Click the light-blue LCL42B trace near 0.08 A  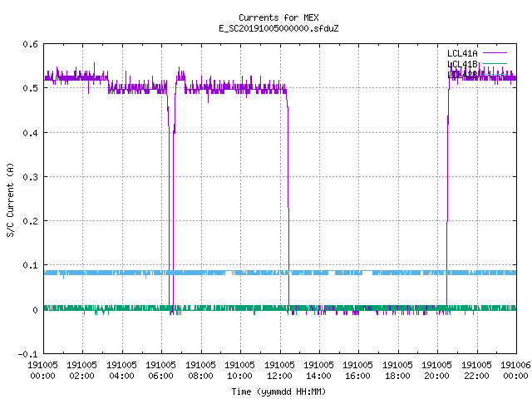(280, 273)
